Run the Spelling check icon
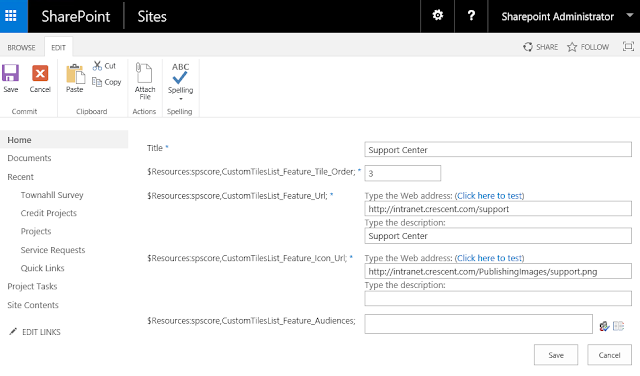The image size is (640, 376). coord(180,73)
